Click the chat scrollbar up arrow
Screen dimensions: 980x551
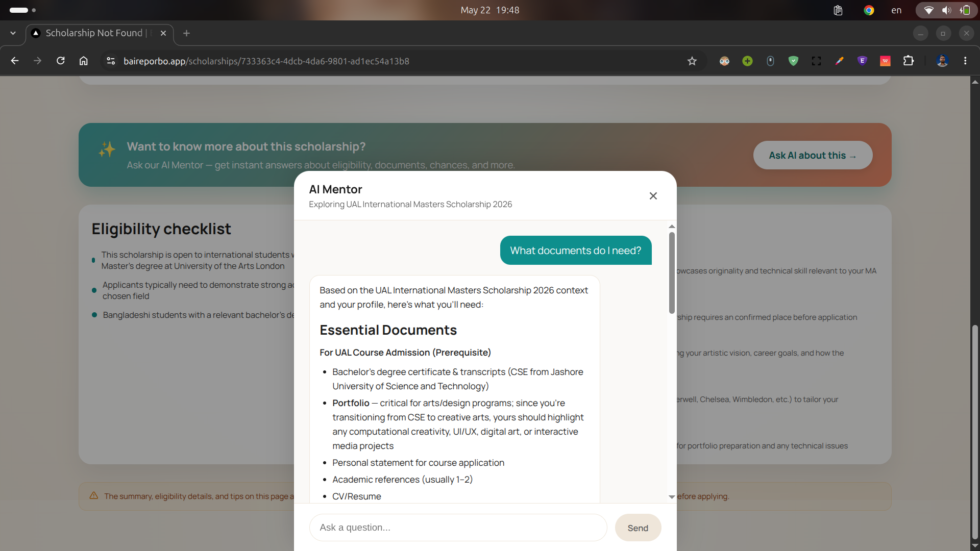(x=672, y=227)
